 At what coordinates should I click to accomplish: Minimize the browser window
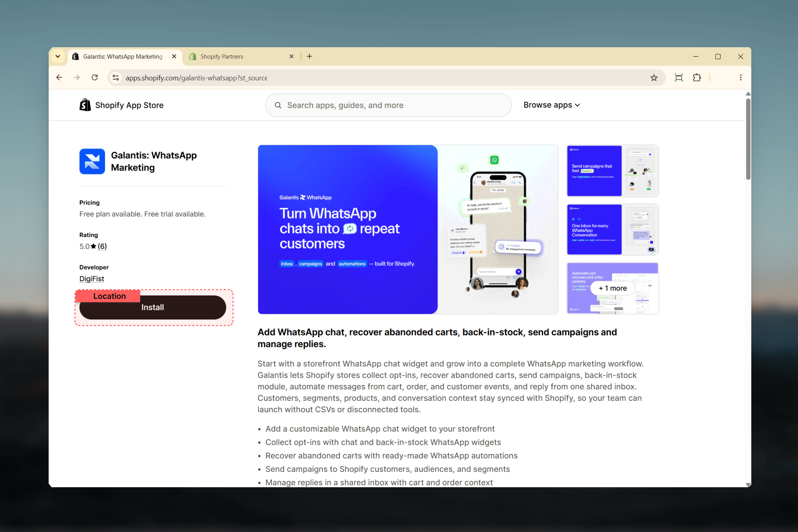(696, 56)
